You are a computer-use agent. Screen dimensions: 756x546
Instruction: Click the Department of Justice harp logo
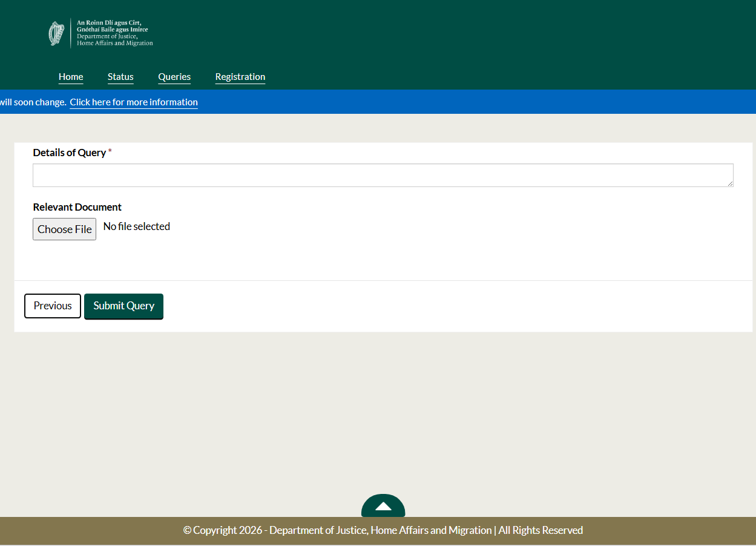pos(101,33)
